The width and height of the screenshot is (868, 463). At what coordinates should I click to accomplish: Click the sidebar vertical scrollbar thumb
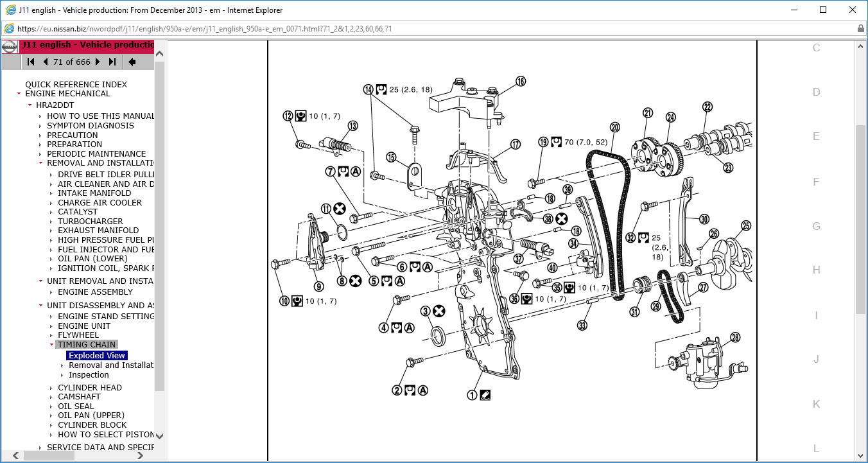(160, 227)
